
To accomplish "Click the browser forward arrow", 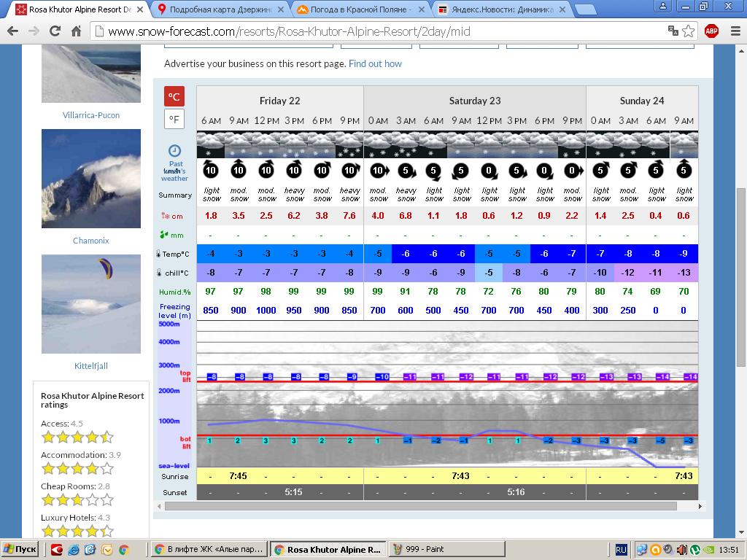I will (34, 31).
